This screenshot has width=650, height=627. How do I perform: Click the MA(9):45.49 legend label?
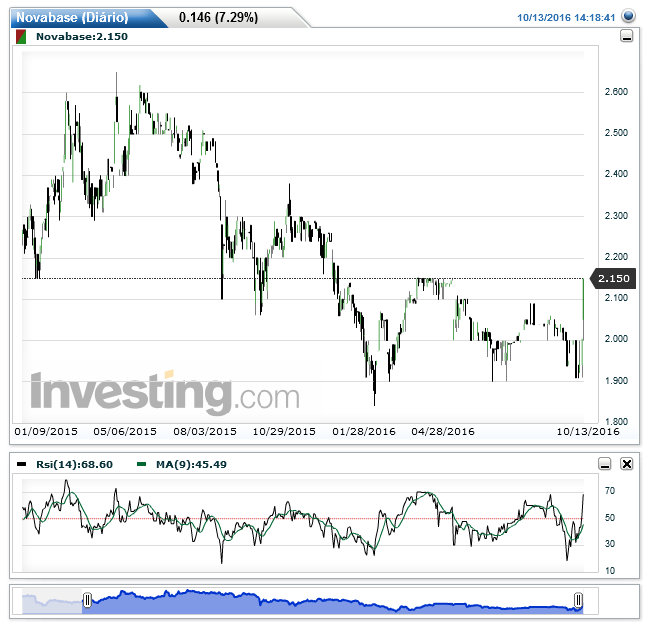191,464
